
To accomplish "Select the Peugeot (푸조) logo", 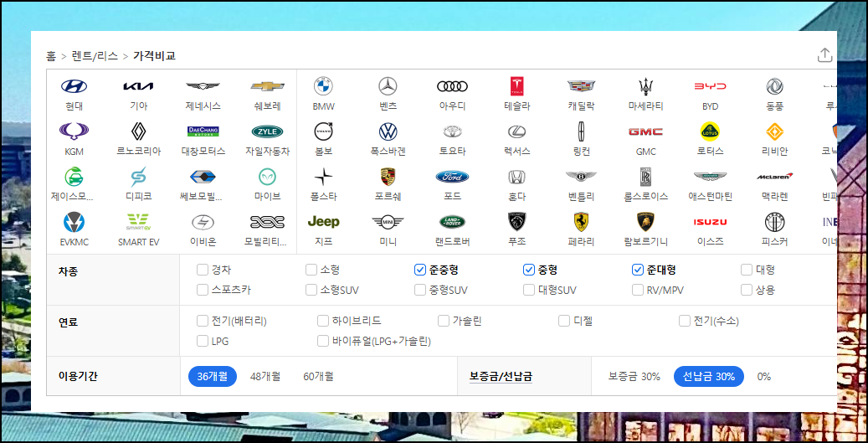I will click(x=517, y=221).
